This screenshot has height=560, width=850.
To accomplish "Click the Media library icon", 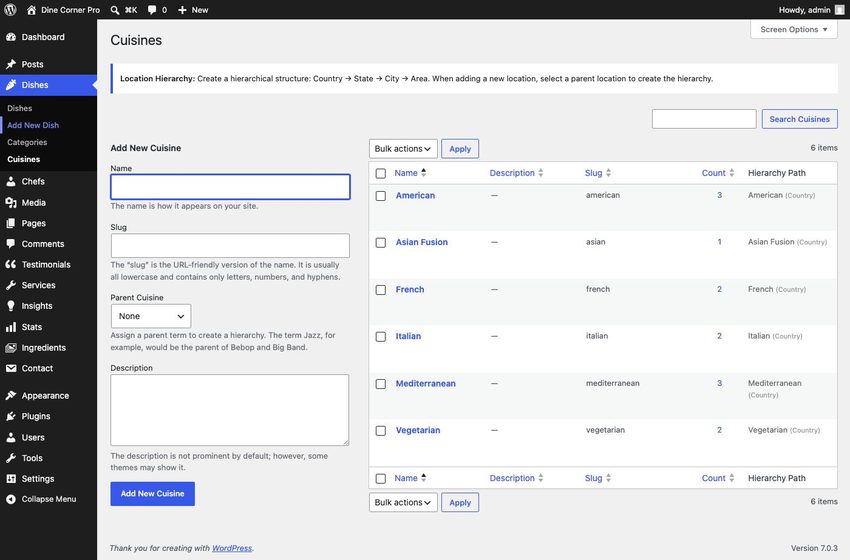I will coord(11,202).
